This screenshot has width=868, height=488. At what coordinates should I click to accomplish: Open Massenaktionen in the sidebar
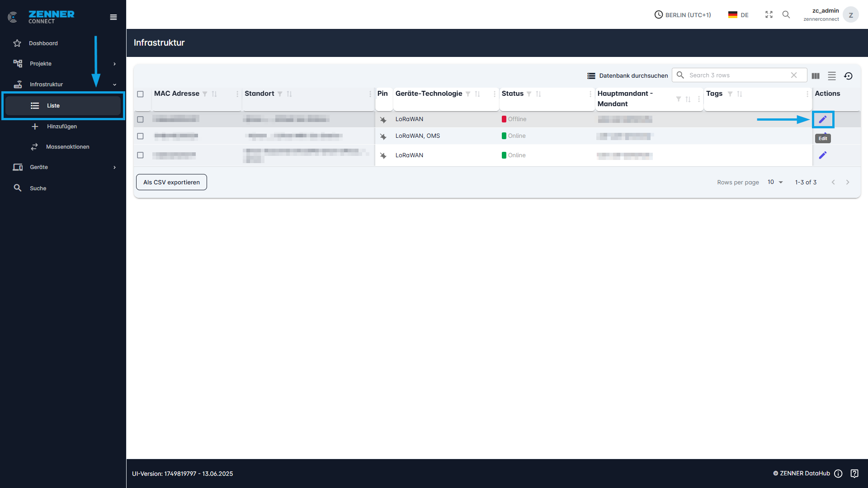pos(67,147)
